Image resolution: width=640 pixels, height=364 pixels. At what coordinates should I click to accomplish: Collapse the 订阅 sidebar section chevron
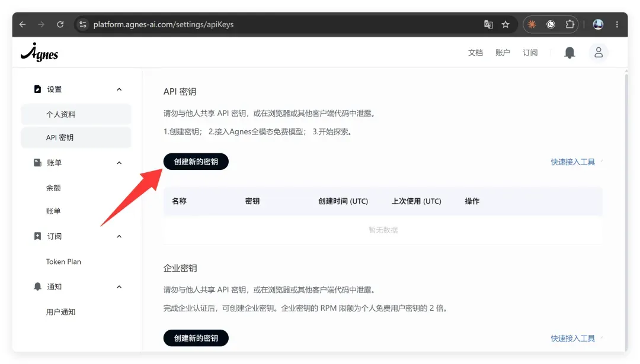point(119,236)
